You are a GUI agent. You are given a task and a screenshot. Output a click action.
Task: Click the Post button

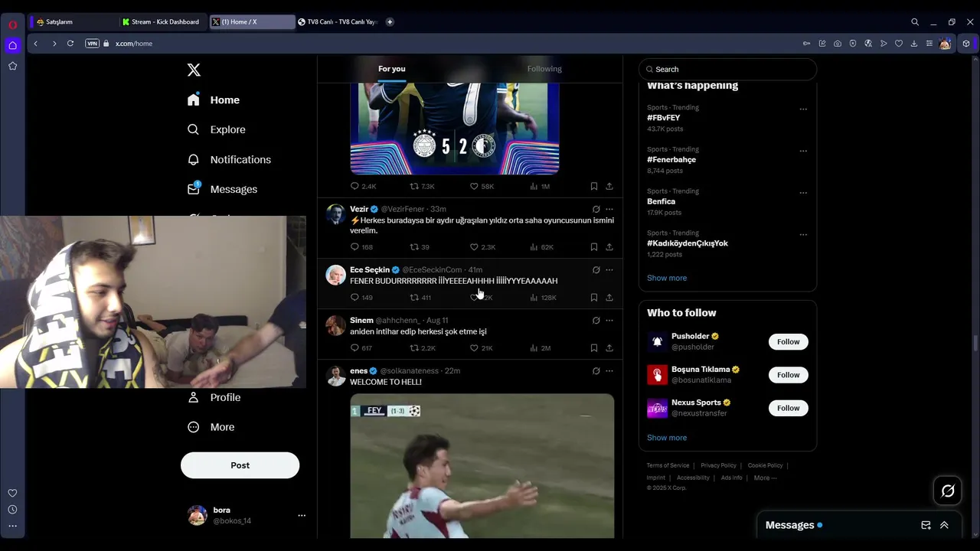(x=240, y=465)
